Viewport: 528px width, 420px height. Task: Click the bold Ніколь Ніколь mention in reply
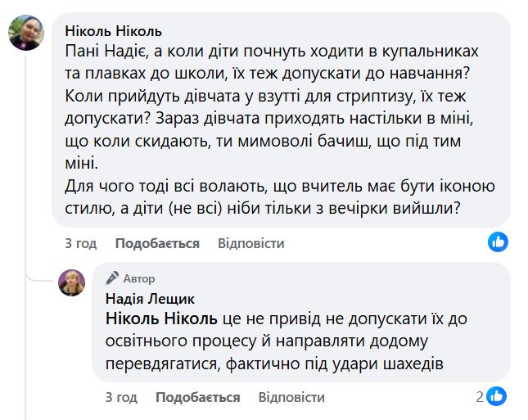(x=161, y=318)
